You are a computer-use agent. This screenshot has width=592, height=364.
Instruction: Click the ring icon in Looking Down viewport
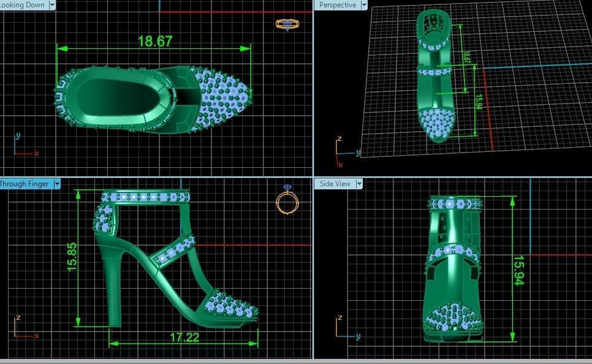tap(287, 25)
